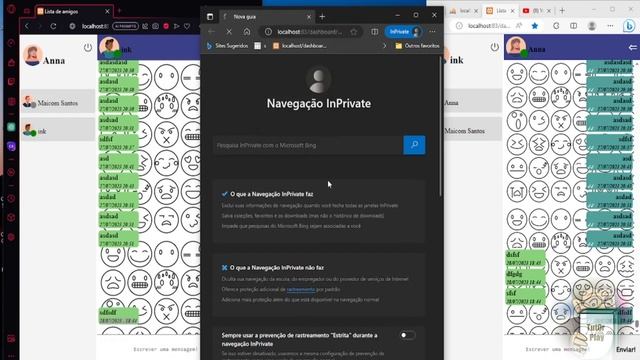The height and width of the screenshot is (360, 640).
Task: Click message input in right chat window
Action: tap(558, 349)
